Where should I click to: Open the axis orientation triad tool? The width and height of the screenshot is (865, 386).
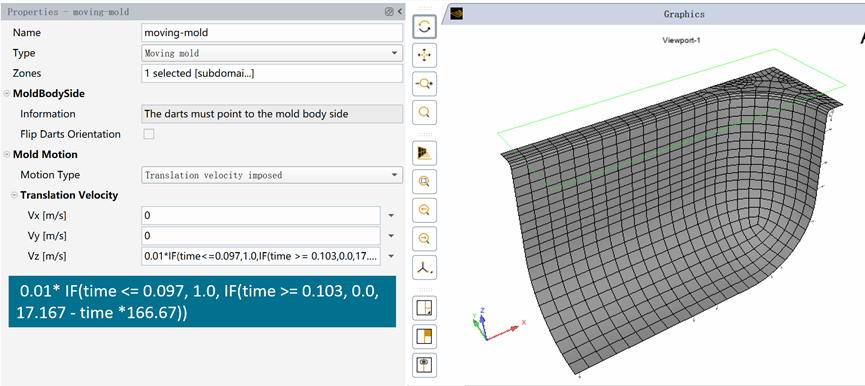pos(424,267)
